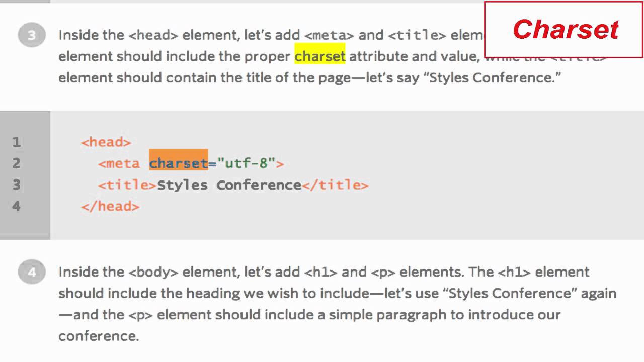Click the opening <title> tag in code
The height and width of the screenshot is (362, 644).
127,185
